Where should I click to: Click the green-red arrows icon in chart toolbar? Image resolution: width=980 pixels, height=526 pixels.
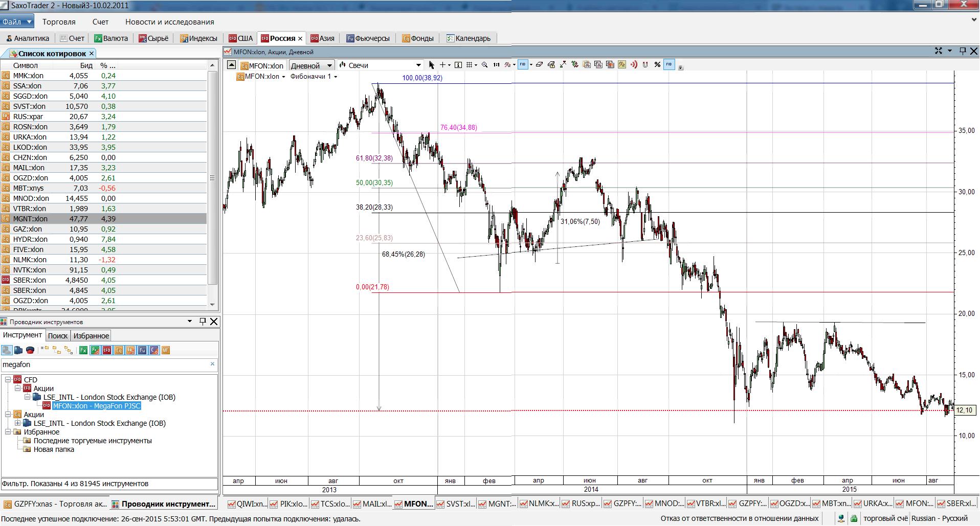[575, 64]
